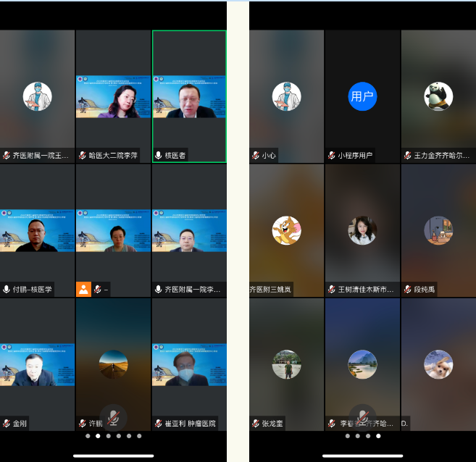Tap the 崔亚利 肿瘤医院 name label
Viewport: 476px width, 462px height.
pos(190,423)
